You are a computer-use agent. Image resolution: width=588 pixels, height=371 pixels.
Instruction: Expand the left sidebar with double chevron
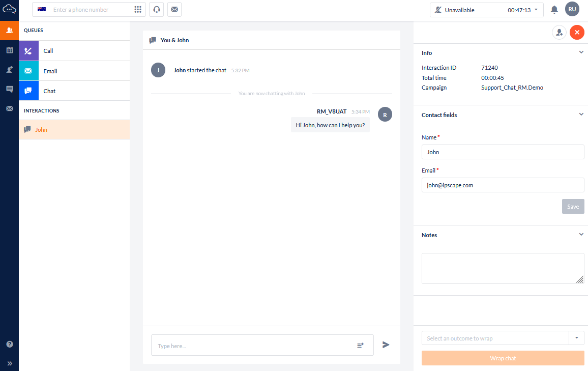(9, 363)
